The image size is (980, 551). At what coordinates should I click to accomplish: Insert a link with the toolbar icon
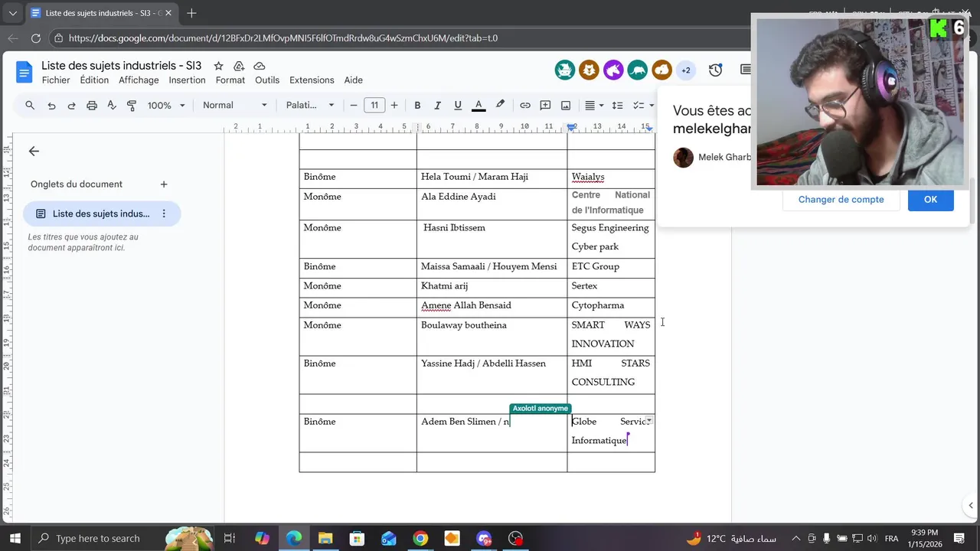(x=525, y=105)
